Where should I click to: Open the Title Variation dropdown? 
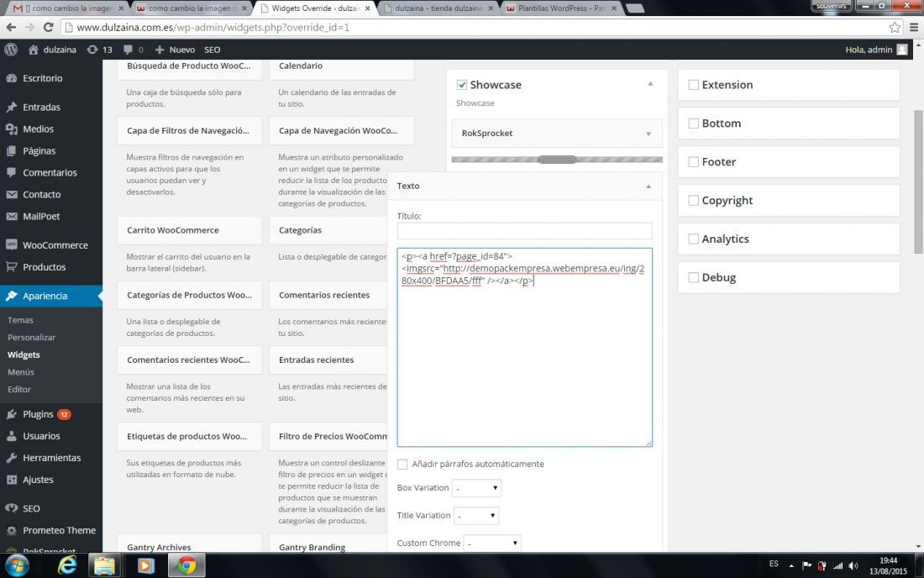[x=477, y=516]
